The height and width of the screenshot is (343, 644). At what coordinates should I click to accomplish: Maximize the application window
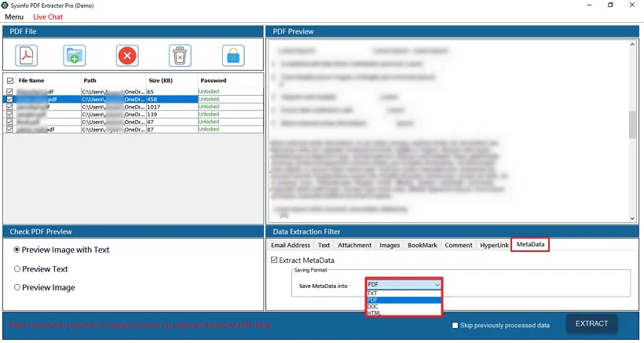(x=610, y=5)
